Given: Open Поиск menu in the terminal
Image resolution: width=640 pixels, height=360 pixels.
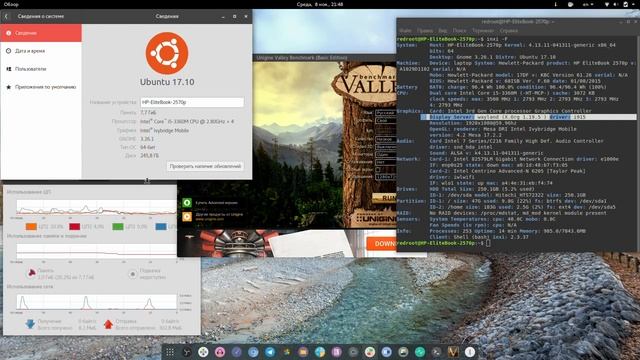Looking at the screenshot, I should point(459,31).
